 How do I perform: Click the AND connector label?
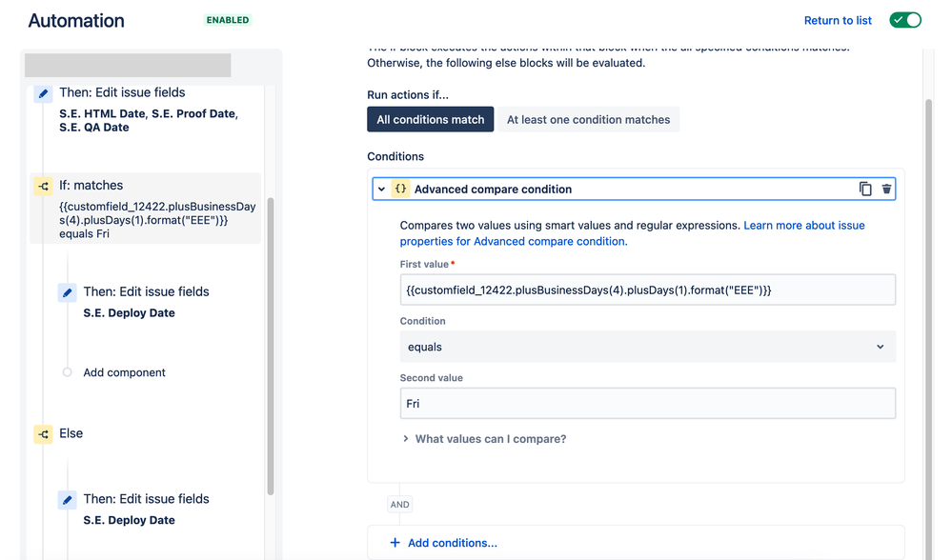tap(399, 504)
